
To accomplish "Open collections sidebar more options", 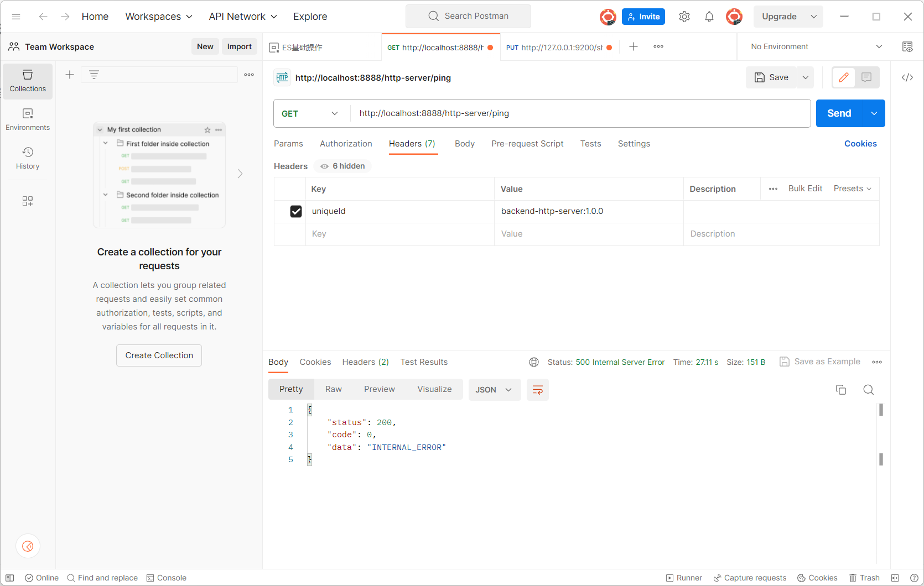I will pyautogui.click(x=249, y=75).
